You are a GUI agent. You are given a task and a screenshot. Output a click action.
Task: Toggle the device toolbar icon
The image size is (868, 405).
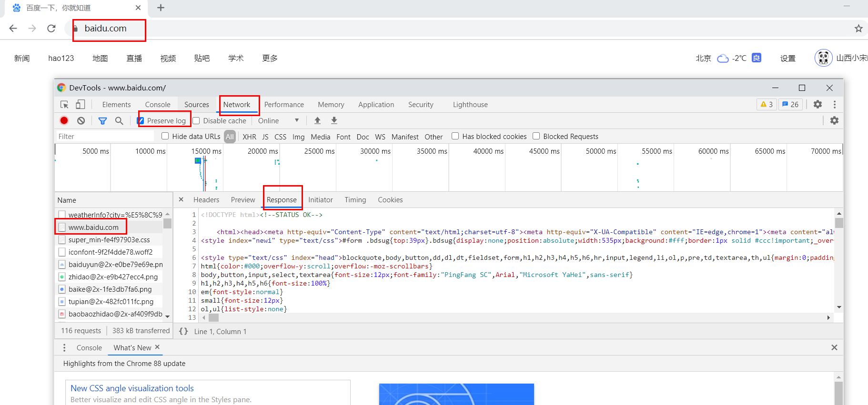(x=81, y=104)
